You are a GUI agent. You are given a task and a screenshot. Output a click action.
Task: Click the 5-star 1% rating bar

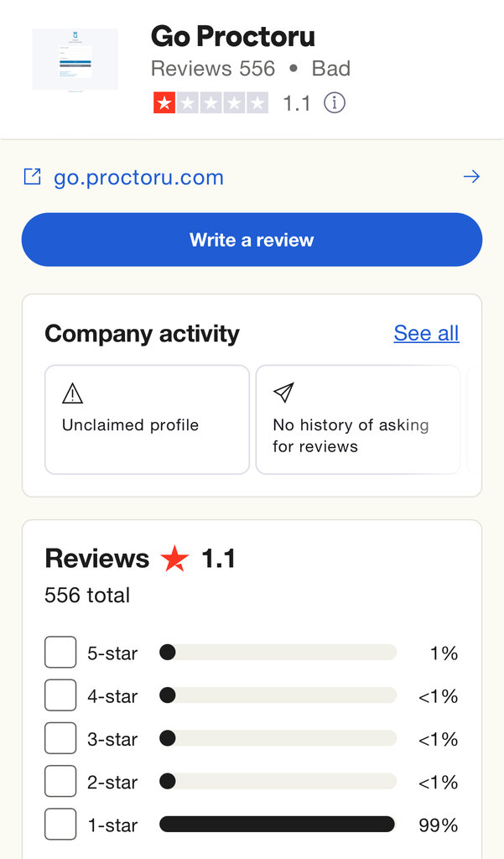click(x=278, y=652)
